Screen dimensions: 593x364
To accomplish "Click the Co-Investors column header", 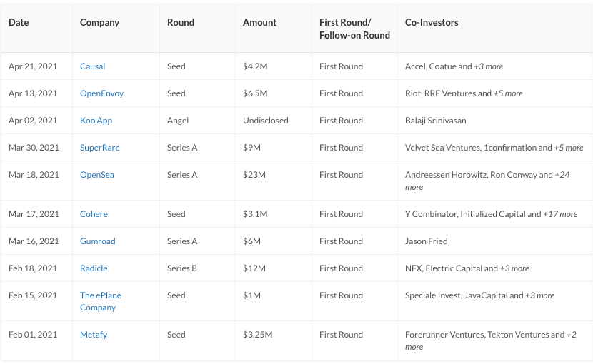I will point(432,22).
